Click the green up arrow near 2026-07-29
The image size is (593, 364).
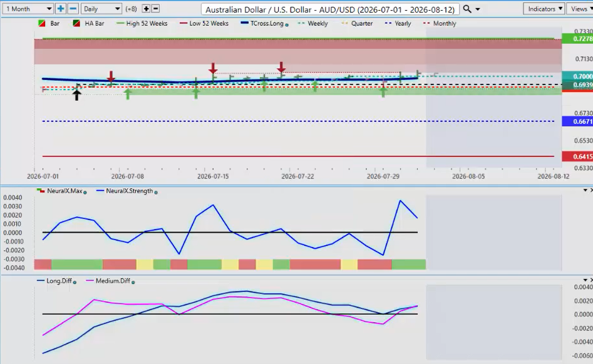[383, 91]
